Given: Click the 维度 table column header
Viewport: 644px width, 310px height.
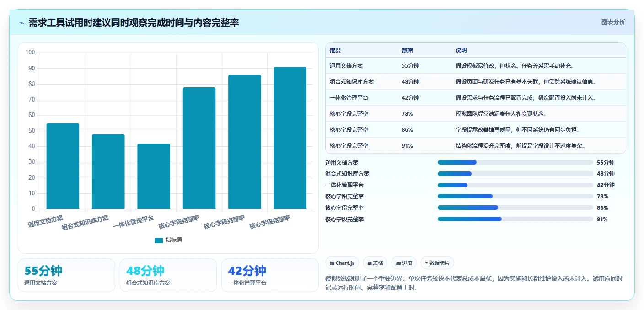Looking at the screenshot, I should pyautogui.click(x=335, y=50).
